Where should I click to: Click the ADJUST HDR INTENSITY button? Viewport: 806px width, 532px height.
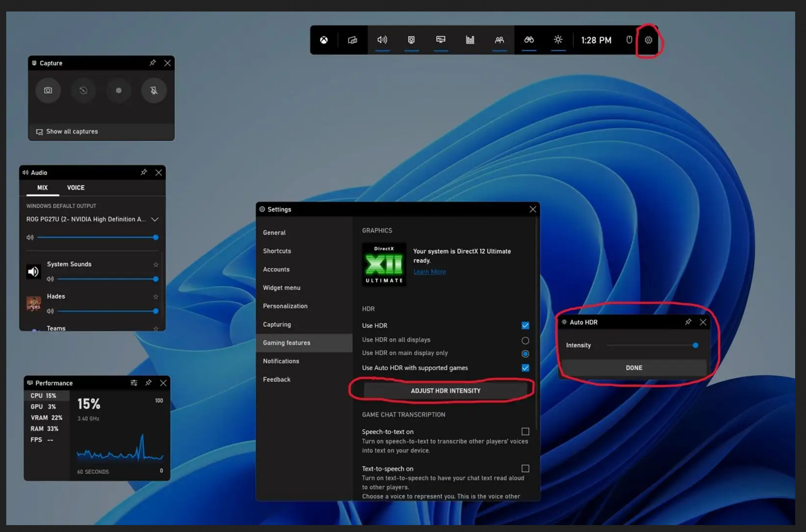(x=445, y=391)
